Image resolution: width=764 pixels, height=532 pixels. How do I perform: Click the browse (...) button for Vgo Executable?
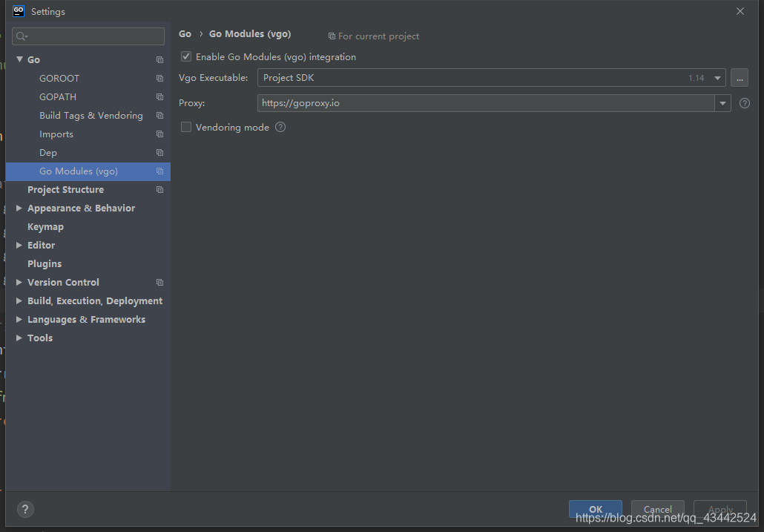[x=739, y=78]
